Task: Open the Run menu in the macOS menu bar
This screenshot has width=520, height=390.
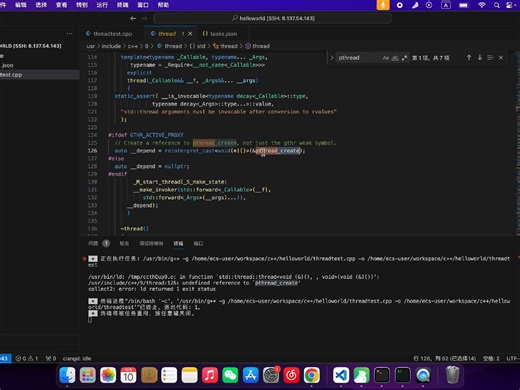Action: (x=102, y=5)
